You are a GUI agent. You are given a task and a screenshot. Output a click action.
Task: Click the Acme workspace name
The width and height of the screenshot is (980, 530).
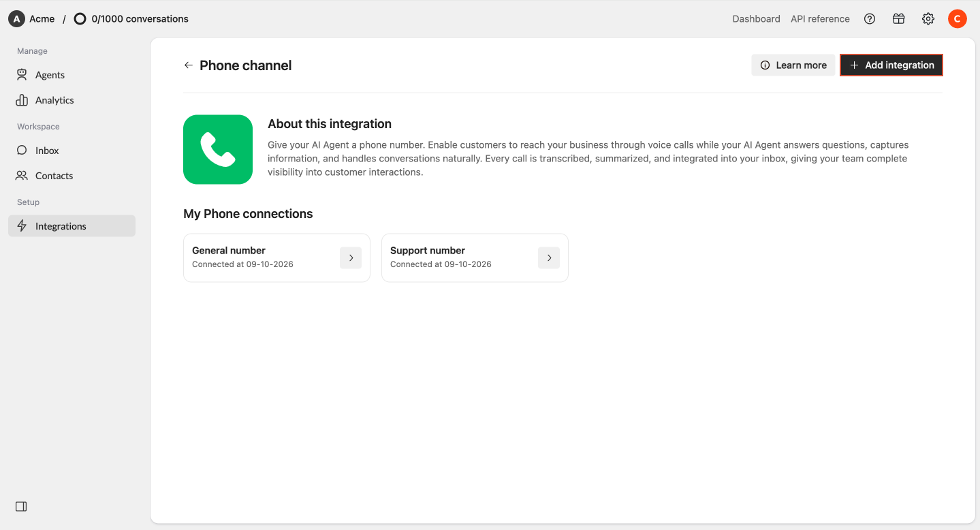point(42,19)
